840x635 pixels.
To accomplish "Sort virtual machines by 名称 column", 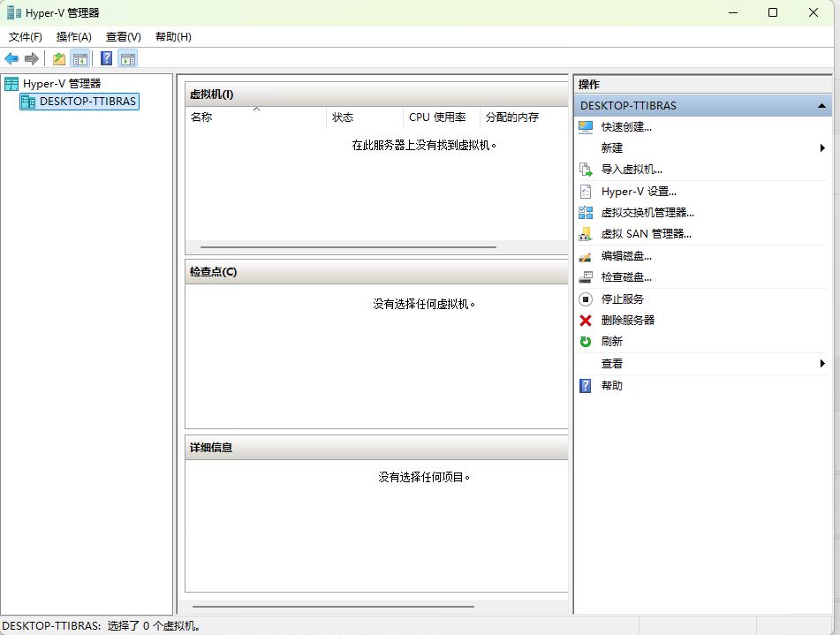I will (255, 117).
